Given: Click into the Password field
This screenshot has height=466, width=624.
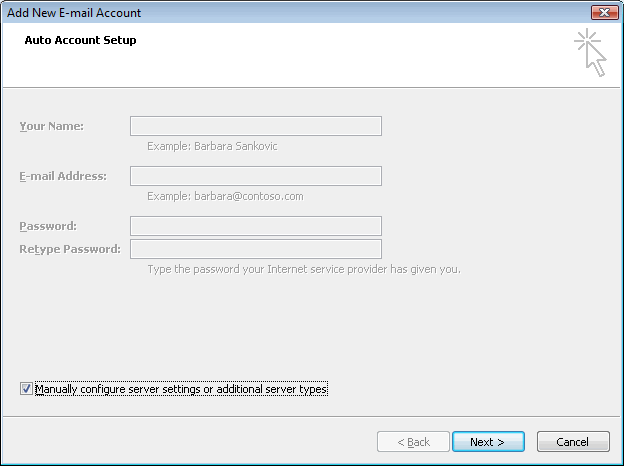Looking at the screenshot, I should click(255, 226).
